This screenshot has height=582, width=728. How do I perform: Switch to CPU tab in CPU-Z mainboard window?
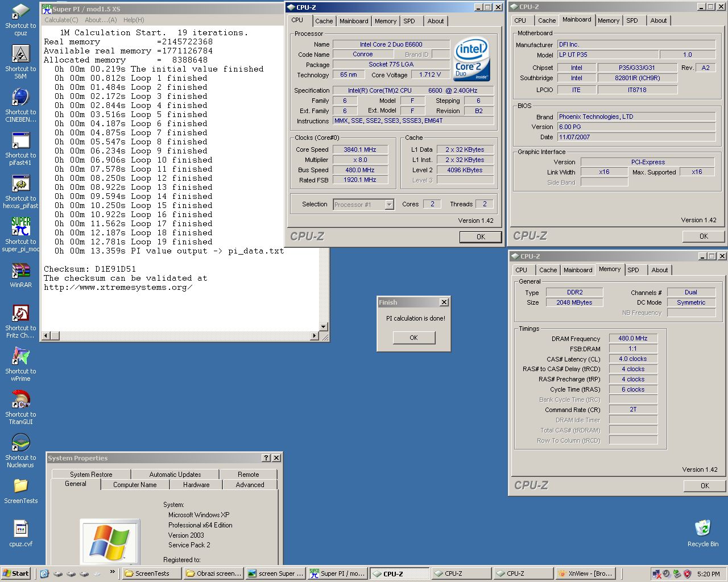click(x=520, y=20)
